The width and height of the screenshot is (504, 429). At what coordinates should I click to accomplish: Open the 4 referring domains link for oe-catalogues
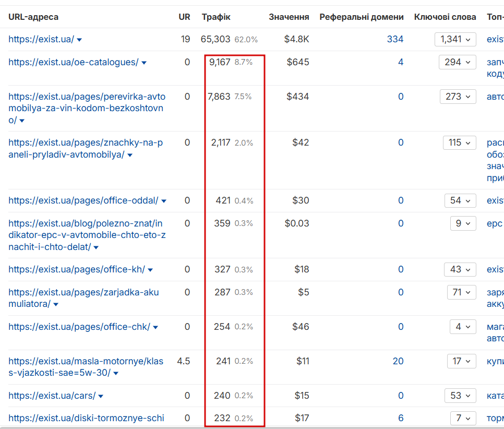(401, 62)
